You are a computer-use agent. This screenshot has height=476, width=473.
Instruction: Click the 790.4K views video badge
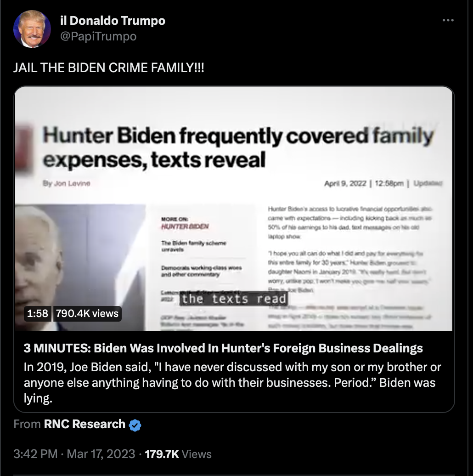coord(87,313)
